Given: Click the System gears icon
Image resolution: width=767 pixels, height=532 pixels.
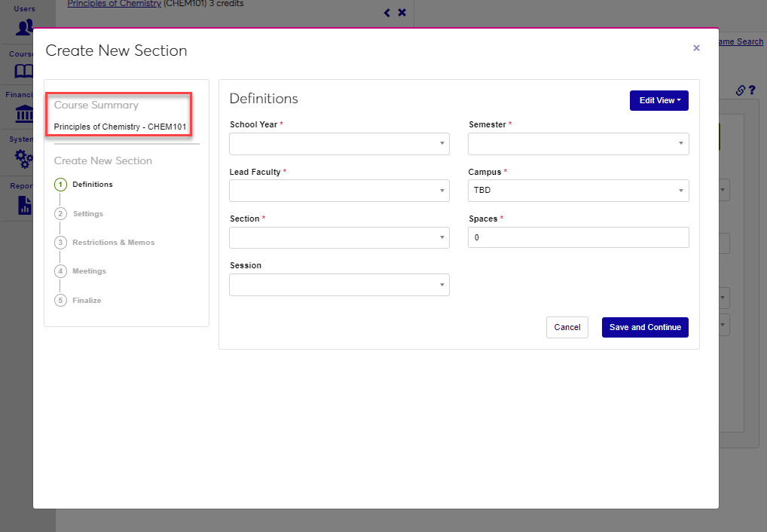Looking at the screenshot, I should pos(25,159).
